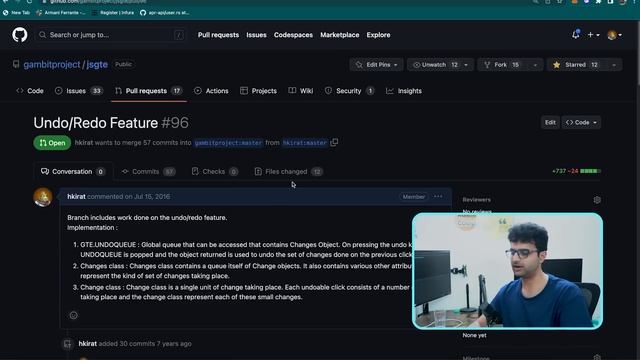
Task: Open the jsgte repository link
Action: [x=97, y=64]
